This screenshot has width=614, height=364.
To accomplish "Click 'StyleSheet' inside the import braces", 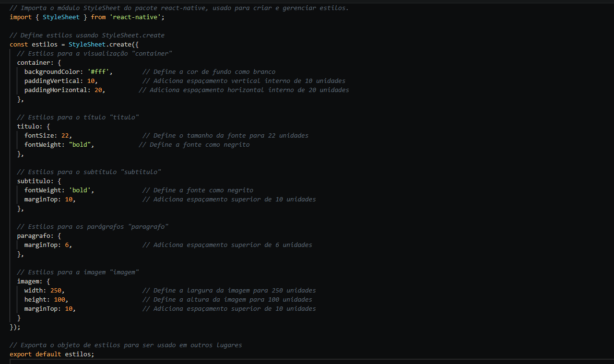I will (61, 17).
